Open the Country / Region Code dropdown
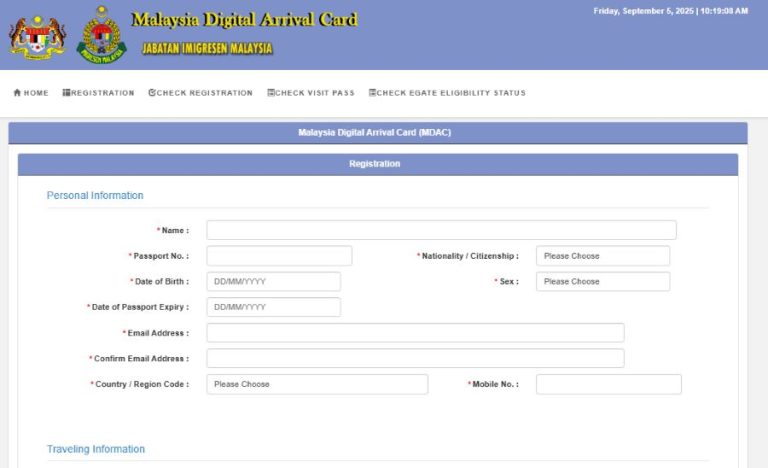768x468 pixels. pos(317,384)
